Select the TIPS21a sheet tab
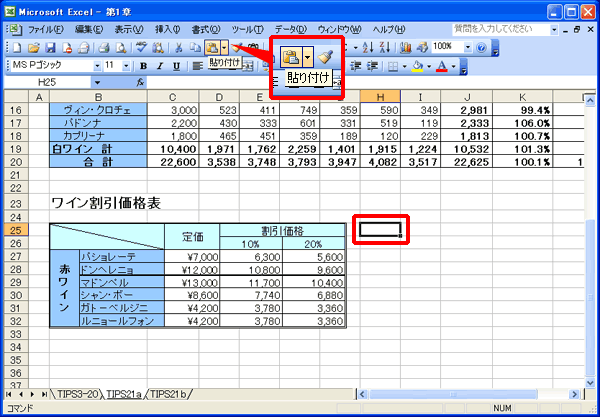This screenshot has width=600, height=417. point(124,394)
